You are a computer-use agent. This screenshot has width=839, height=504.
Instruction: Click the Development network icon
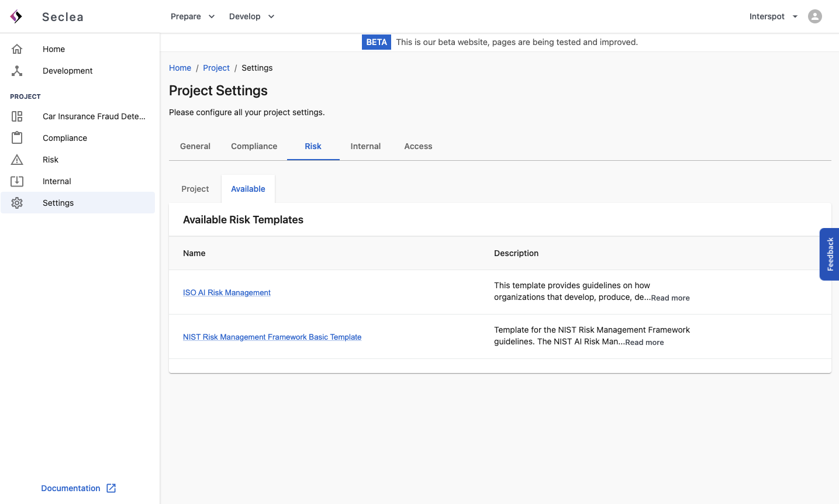pos(17,71)
